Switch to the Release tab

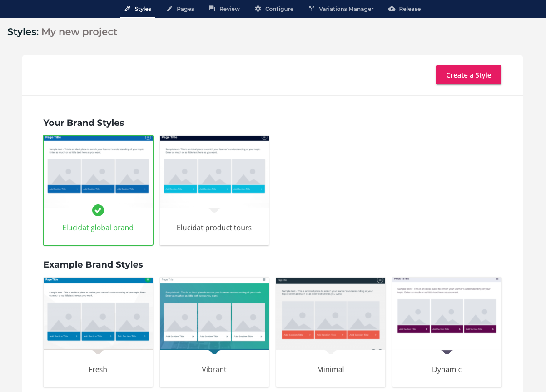[x=405, y=9]
